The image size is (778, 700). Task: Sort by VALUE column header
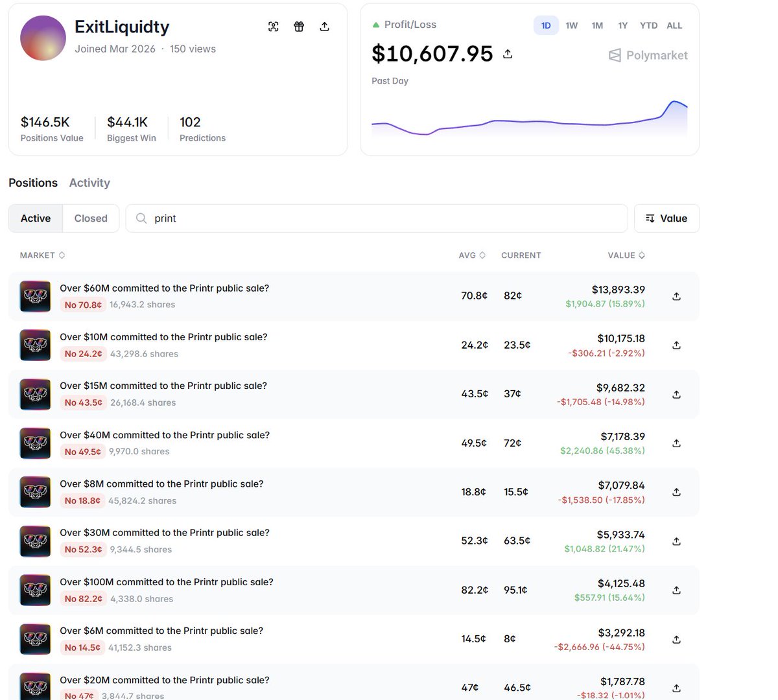point(626,255)
